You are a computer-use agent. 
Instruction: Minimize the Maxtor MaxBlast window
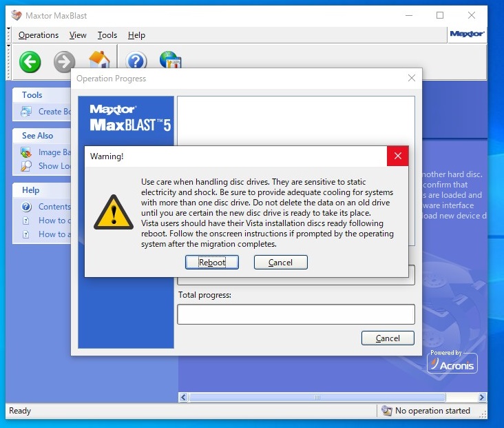[x=409, y=15]
